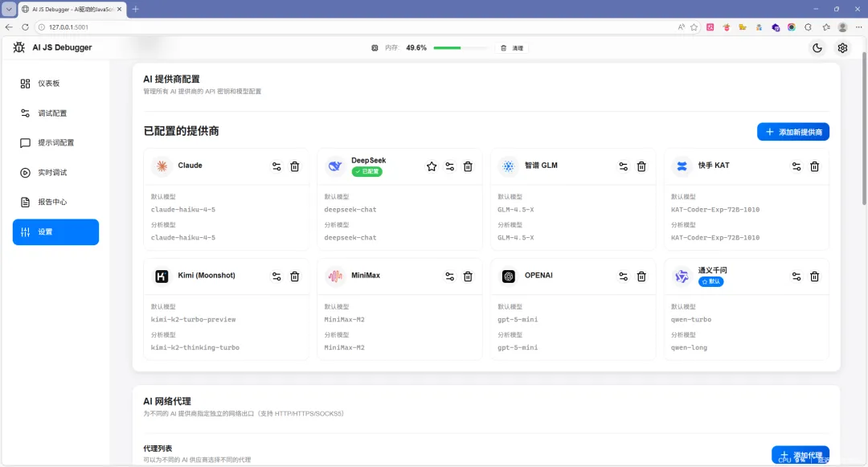Open 通义千问 configuration icon
Viewport: 868px width, 467px height.
click(x=796, y=277)
